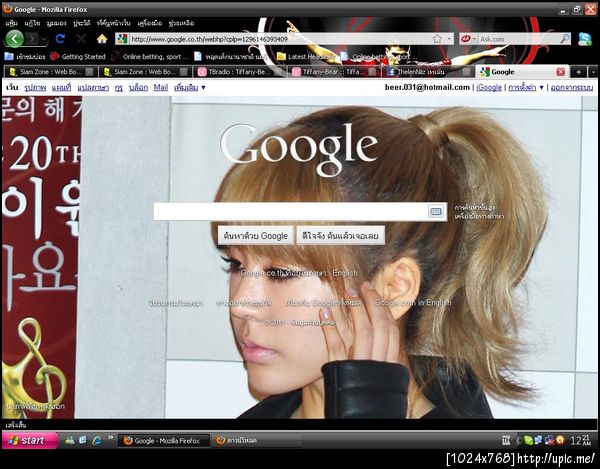
Task: Click the Google Search (ค้นหาด้วย Google) button
Action: (x=256, y=235)
